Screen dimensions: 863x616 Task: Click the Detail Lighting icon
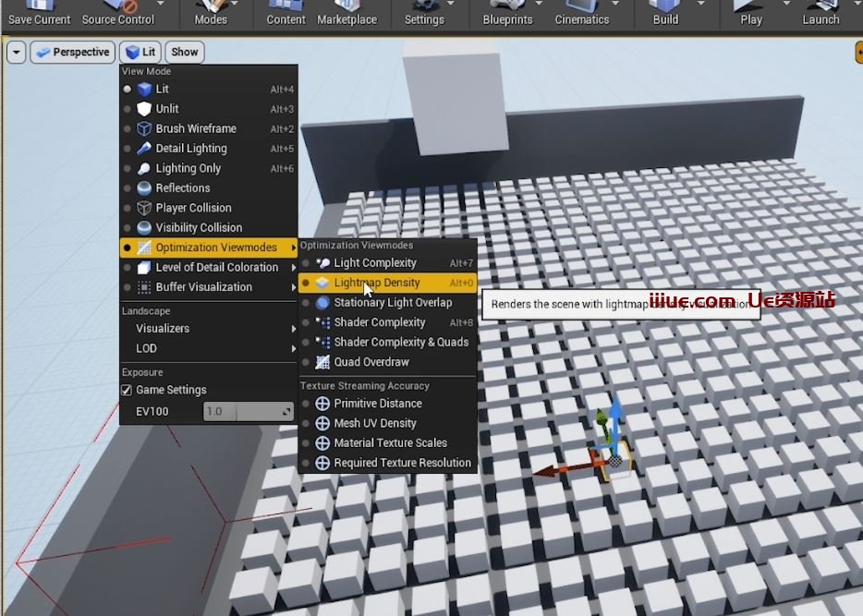(144, 149)
